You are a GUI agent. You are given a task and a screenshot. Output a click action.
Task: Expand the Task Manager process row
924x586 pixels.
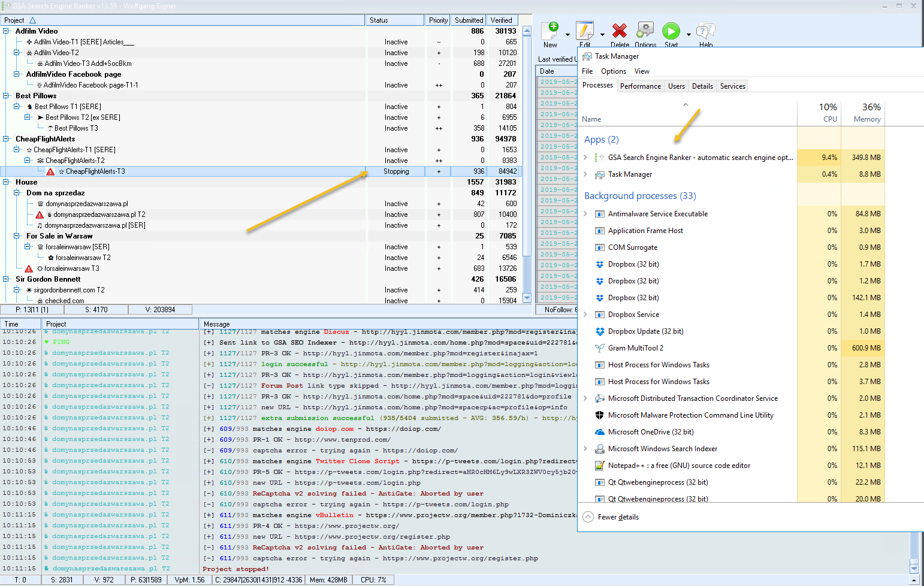click(x=585, y=174)
